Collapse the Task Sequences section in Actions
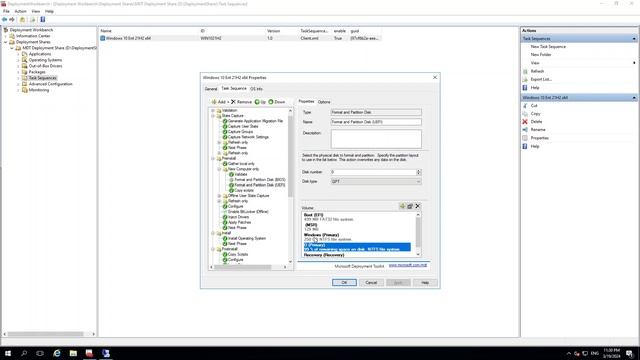 [634, 38]
